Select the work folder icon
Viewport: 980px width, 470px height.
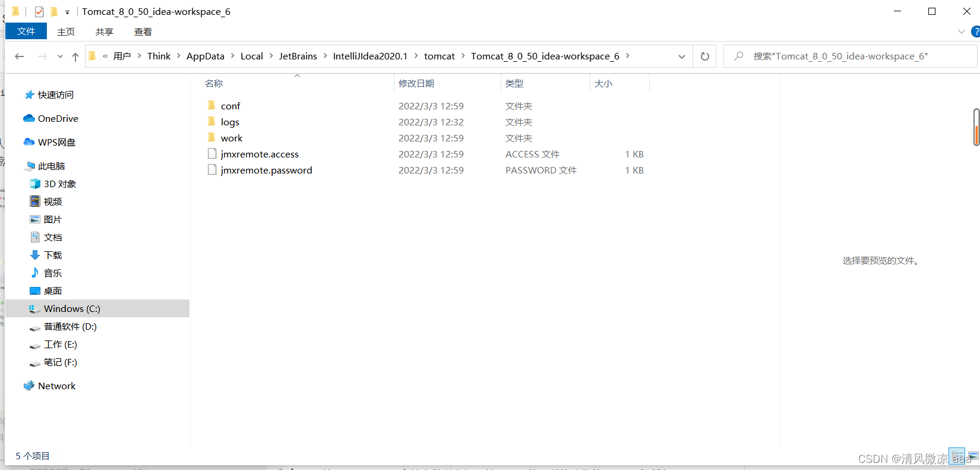(211, 137)
